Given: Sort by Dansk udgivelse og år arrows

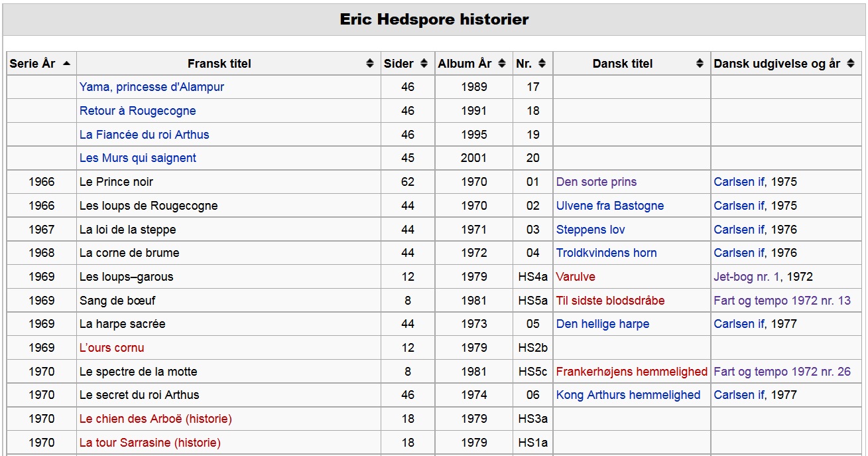Looking at the screenshot, I should [x=851, y=64].
